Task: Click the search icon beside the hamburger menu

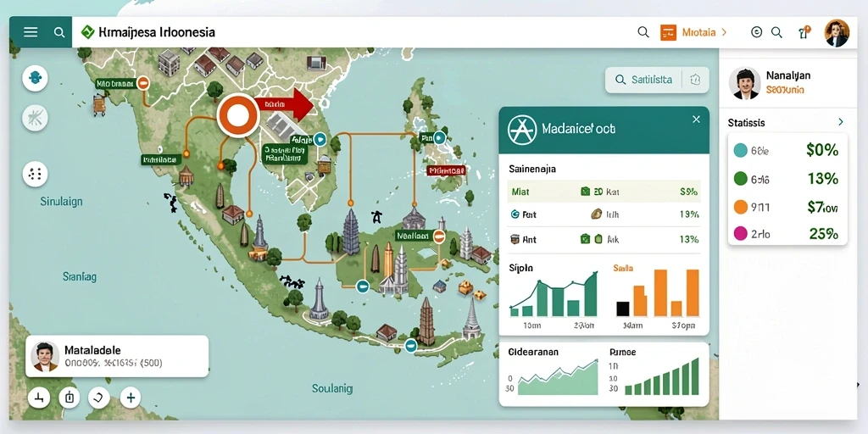Action: (x=59, y=32)
